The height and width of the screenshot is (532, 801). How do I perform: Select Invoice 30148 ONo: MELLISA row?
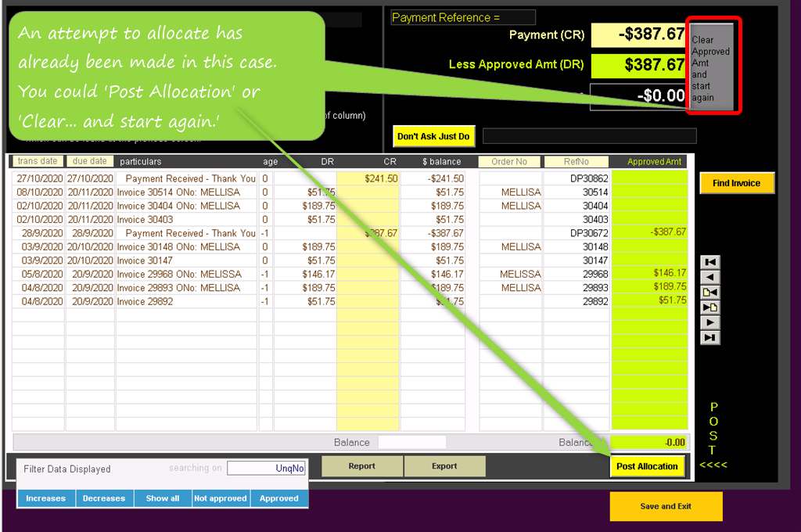[350, 247]
